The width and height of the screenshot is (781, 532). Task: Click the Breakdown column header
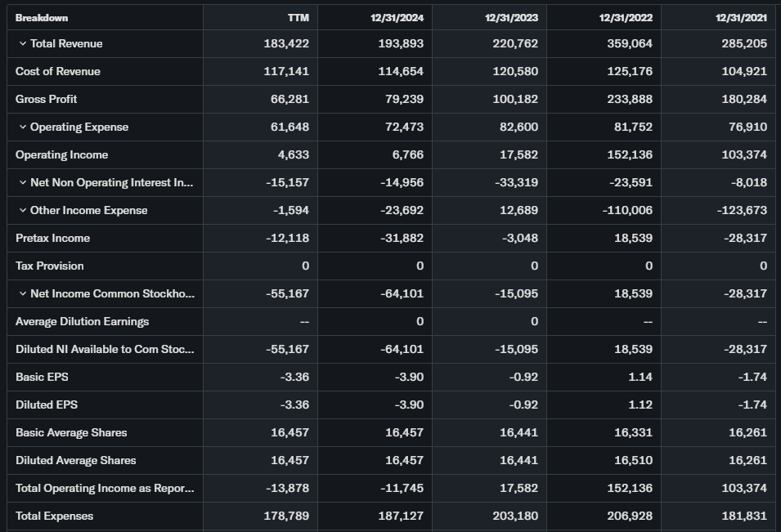[x=42, y=18]
